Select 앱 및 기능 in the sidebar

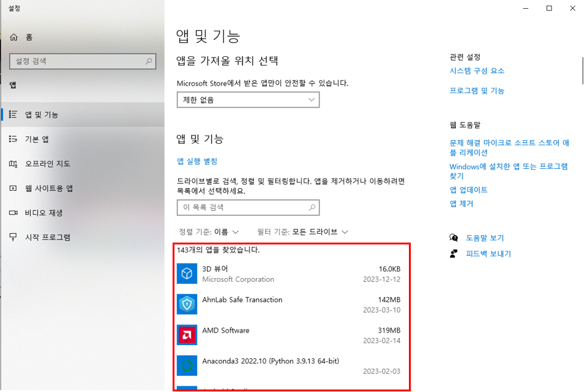click(83, 114)
